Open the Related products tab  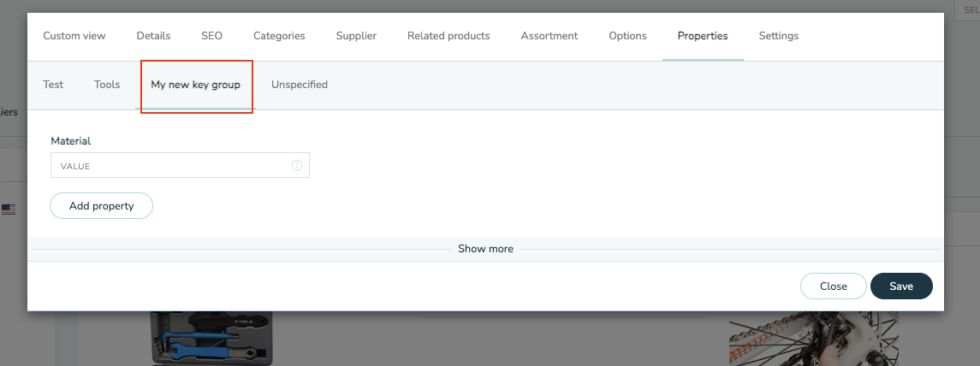[x=448, y=36]
